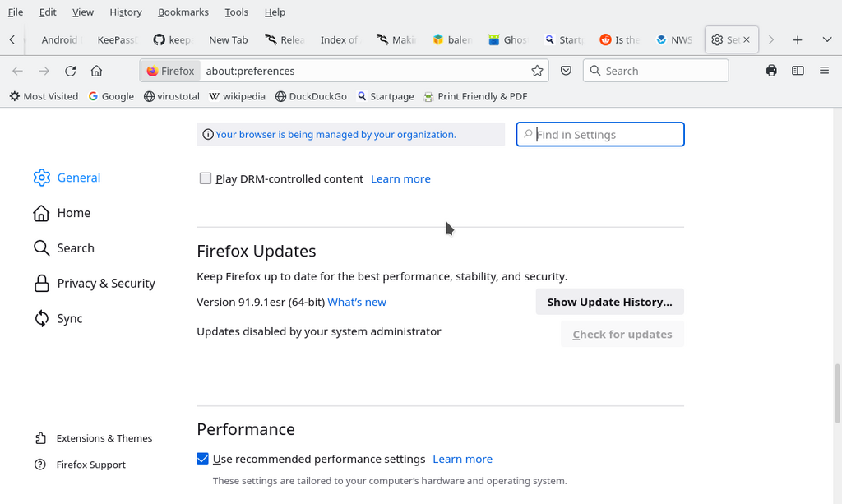
Task: Open the Tools menu
Action: pyautogui.click(x=236, y=12)
